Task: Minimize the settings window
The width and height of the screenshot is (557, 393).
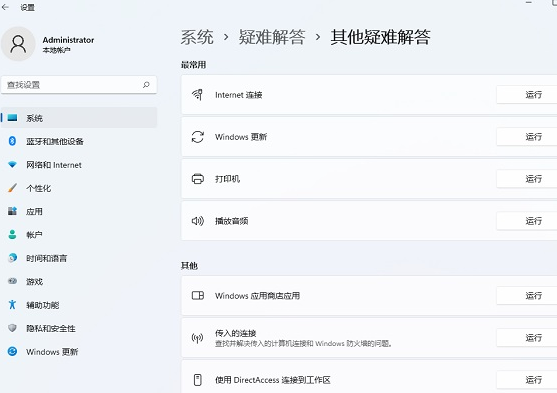Action: [529, 3]
